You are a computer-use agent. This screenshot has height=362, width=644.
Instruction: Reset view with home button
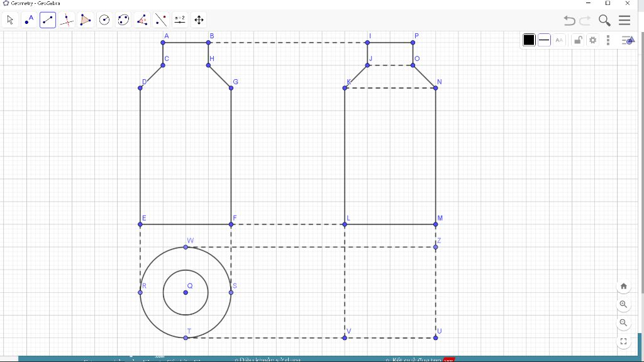point(623,286)
